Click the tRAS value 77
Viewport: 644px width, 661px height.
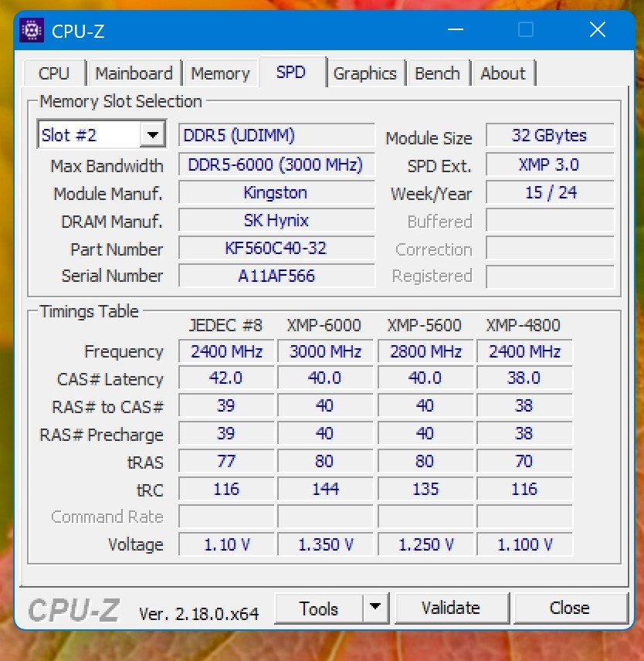tap(226, 461)
